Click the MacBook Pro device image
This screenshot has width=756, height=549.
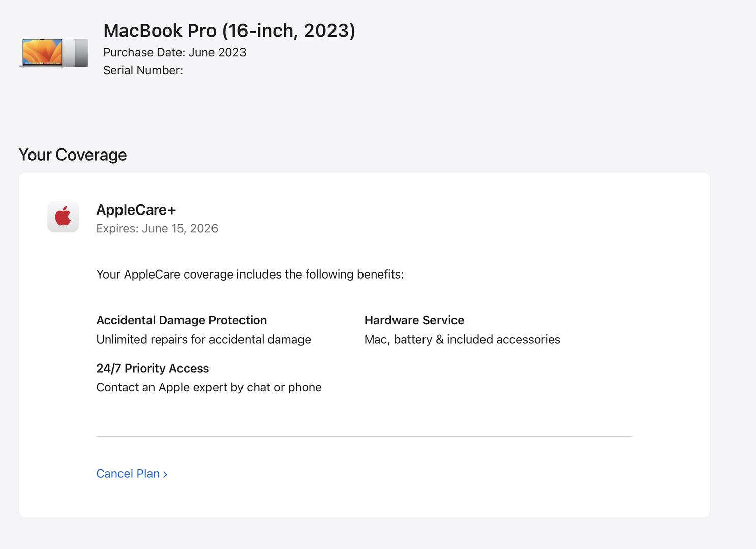(54, 52)
